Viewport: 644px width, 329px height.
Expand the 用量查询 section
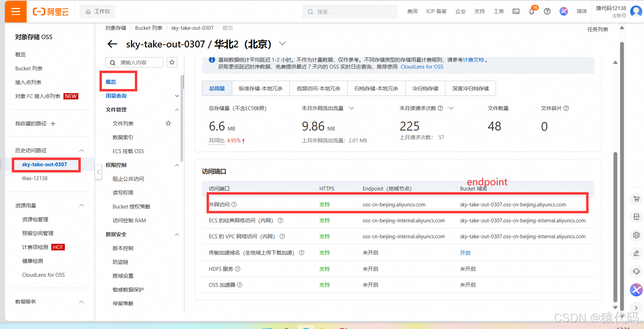coord(177,96)
